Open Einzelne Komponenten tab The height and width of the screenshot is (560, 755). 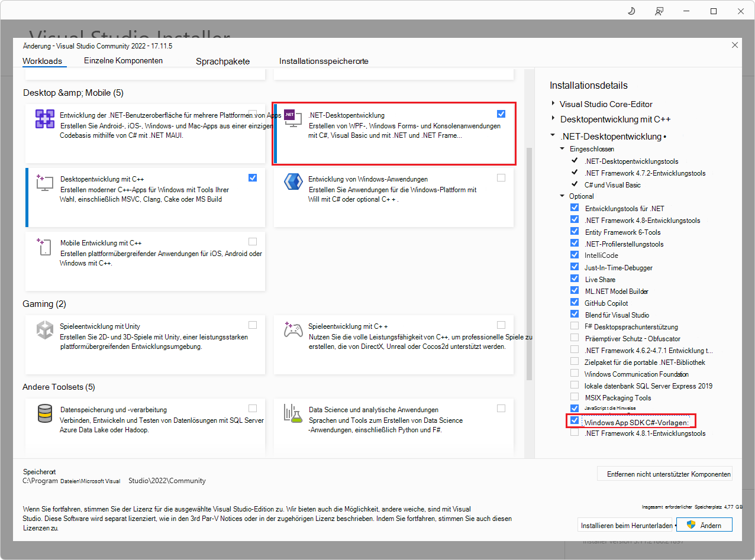(x=123, y=60)
